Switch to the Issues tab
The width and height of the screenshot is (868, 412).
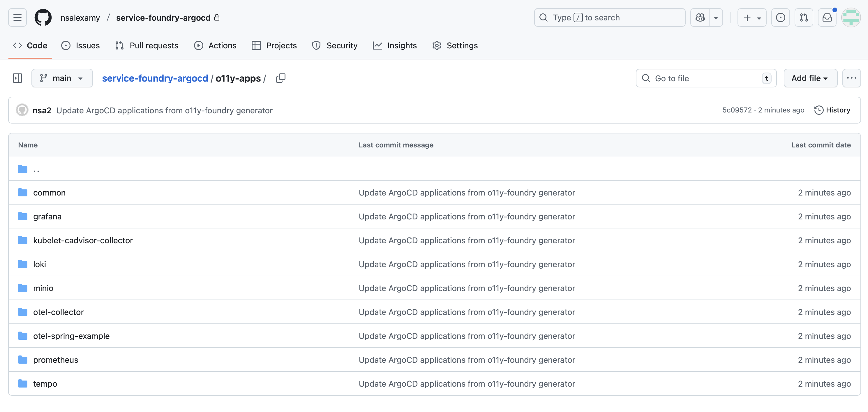(80, 45)
